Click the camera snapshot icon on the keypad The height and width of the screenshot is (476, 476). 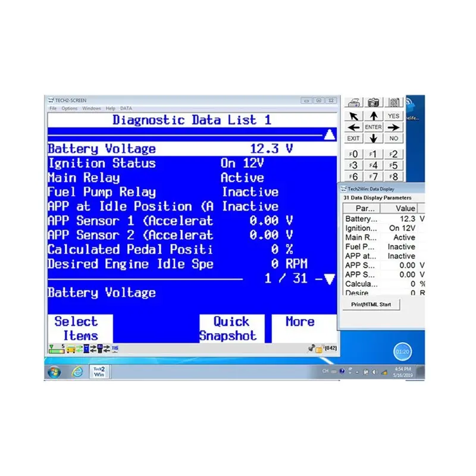click(373, 103)
